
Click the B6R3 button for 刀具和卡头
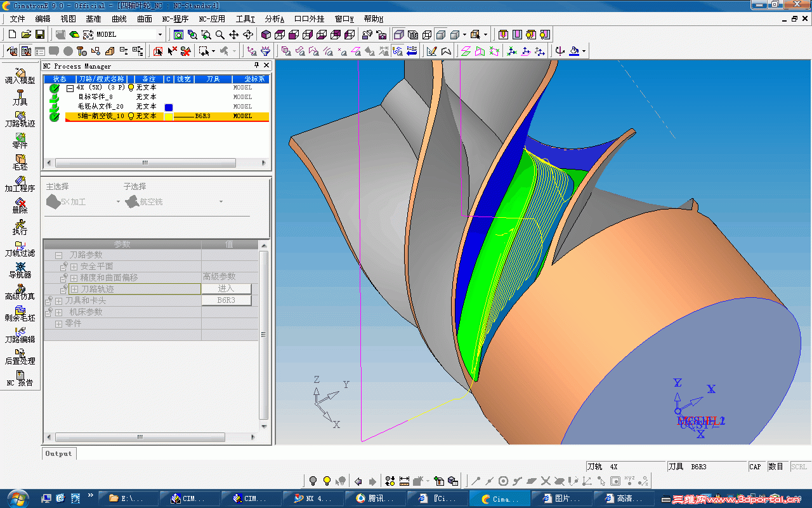pyautogui.click(x=226, y=300)
